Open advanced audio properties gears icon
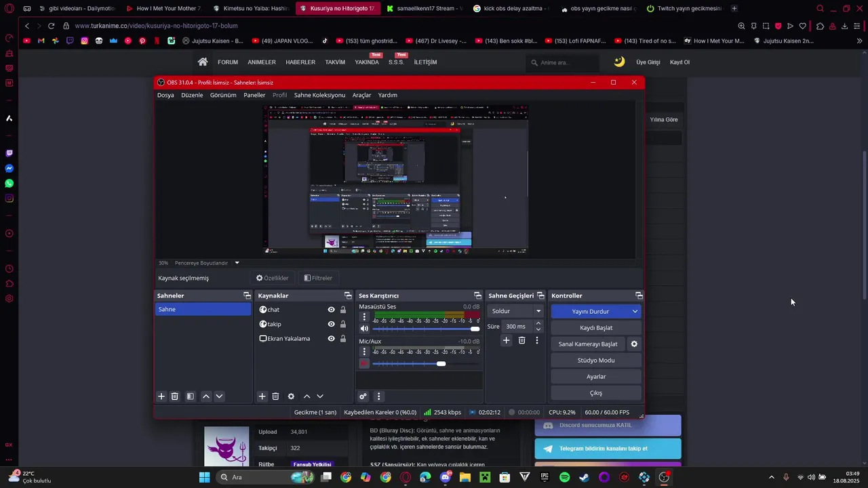 coord(363,396)
